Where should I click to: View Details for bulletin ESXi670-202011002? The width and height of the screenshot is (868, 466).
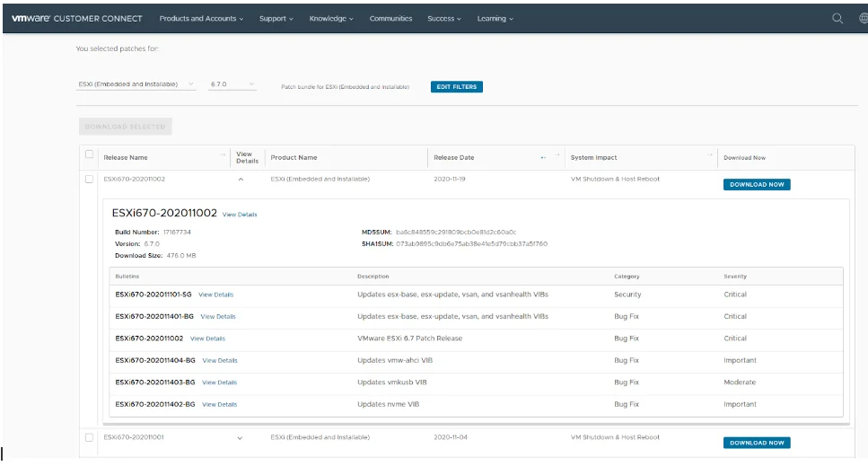(207, 339)
